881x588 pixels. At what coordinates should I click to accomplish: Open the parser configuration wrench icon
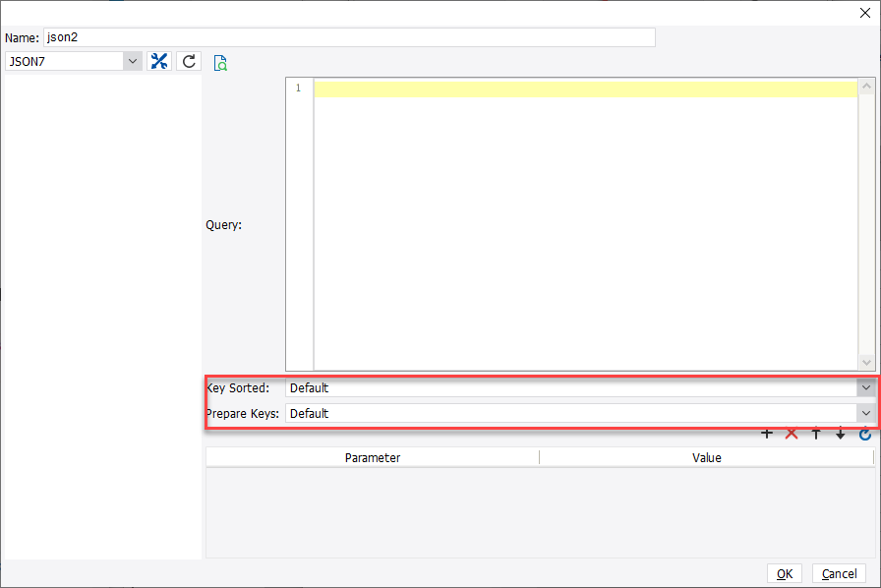tap(158, 61)
